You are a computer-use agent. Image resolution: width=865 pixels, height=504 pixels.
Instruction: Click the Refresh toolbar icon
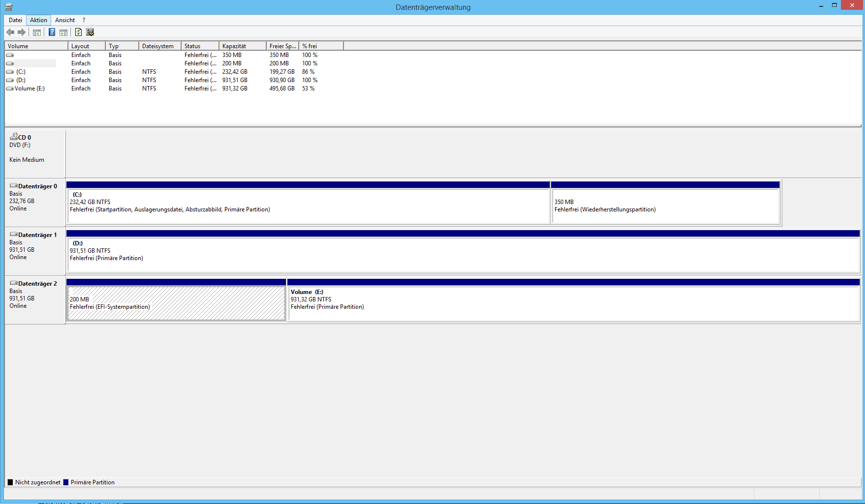click(78, 32)
